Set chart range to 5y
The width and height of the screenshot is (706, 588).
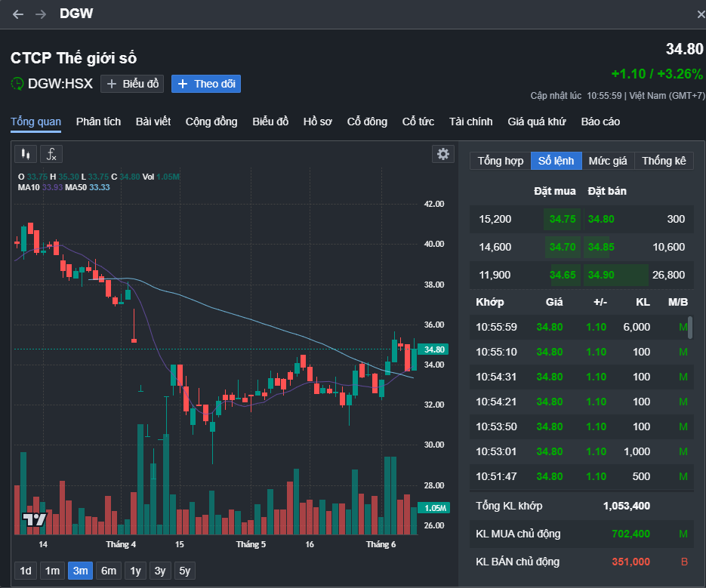point(184,571)
